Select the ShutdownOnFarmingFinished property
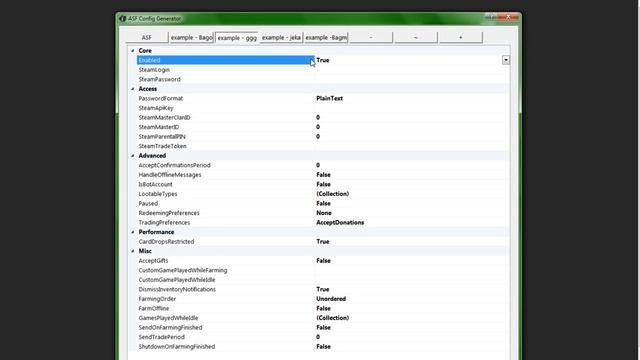This screenshot has height=360, width=640. [x=177, y=347]
